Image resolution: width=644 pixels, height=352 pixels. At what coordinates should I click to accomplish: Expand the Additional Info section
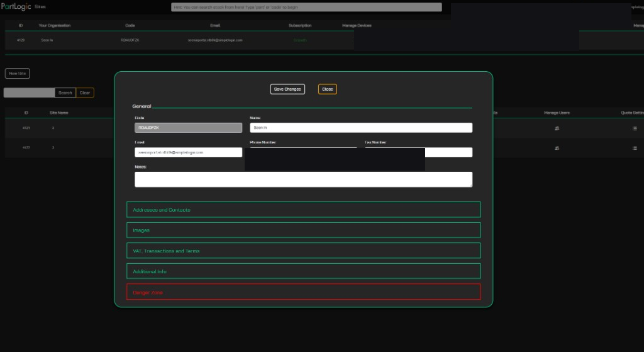pos(304,271)
